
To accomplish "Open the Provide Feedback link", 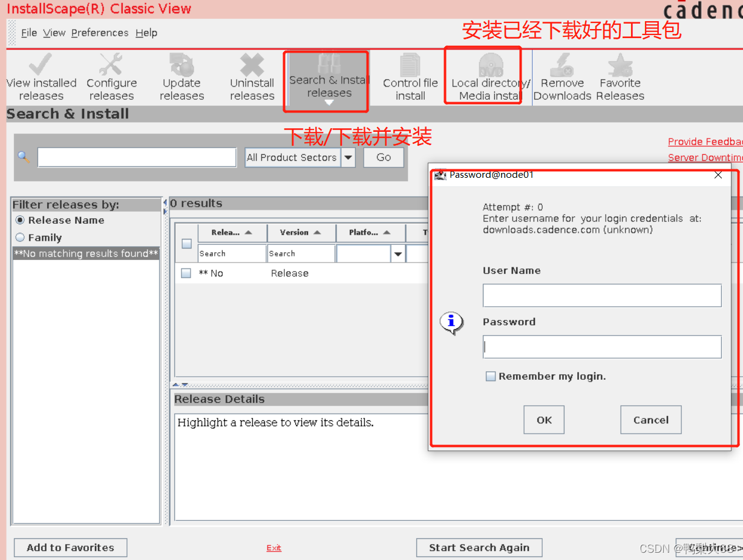I will (x=704, y=141).
